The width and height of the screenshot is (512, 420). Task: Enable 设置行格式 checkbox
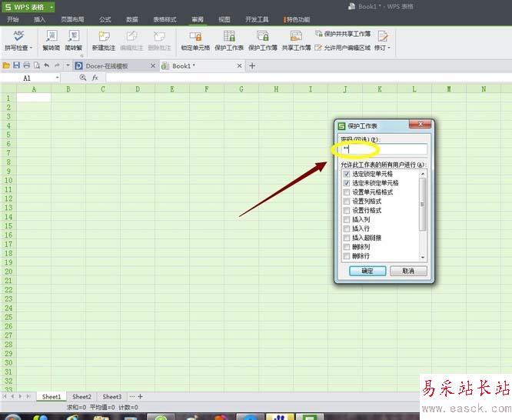[347, 211]
